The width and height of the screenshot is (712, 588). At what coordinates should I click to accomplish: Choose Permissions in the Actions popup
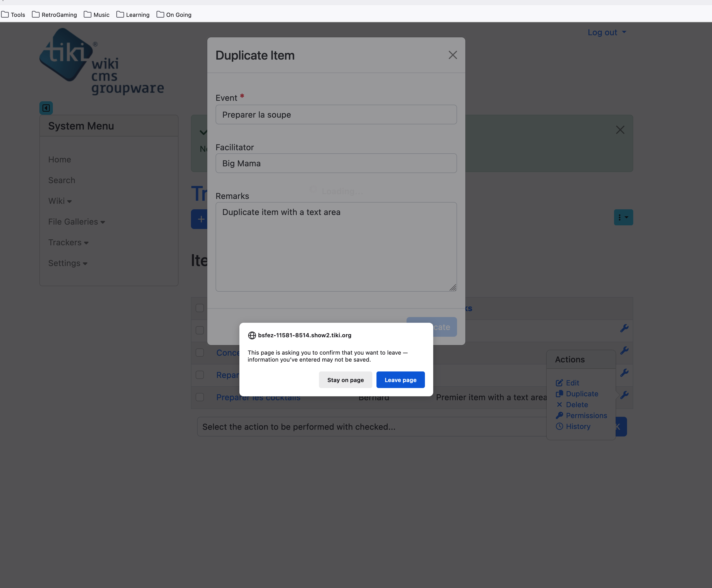tap(581, 415)
